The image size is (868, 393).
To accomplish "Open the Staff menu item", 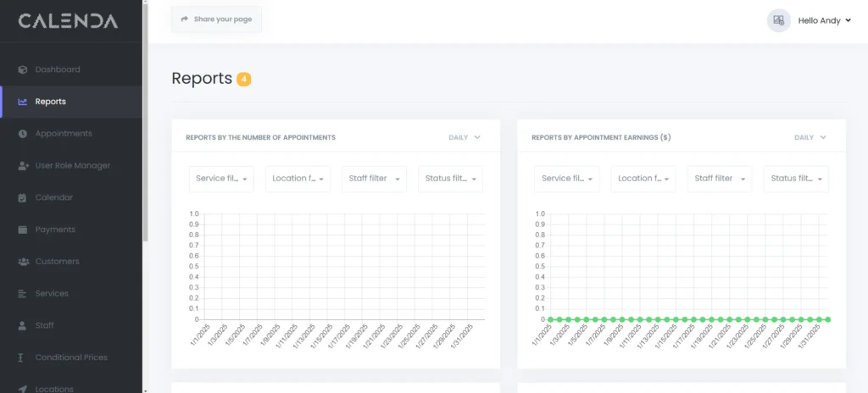I will pos(44,325).
